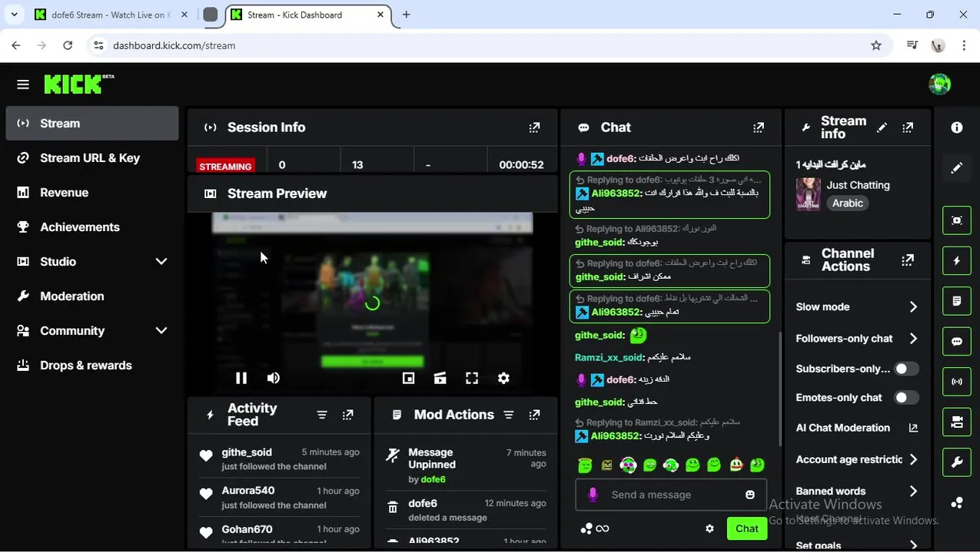Pop out the Stream info panel
The width and height of the screenshot is (980, 553).
[908, 127]
